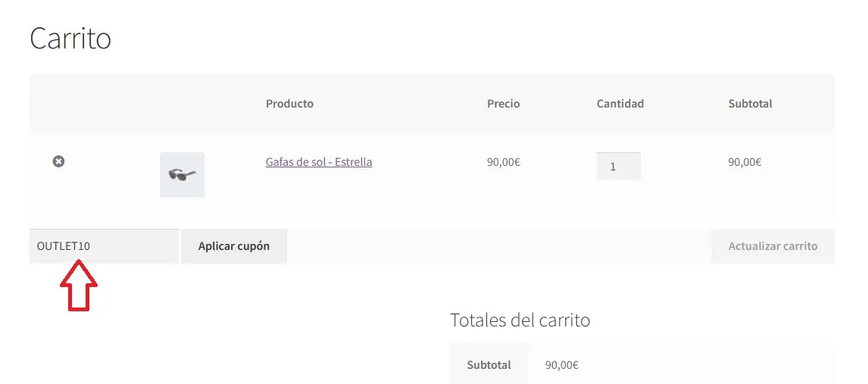This screenshot has width=868, height=384.
Task: Select the Producto column header
Action: click(289, 104)
